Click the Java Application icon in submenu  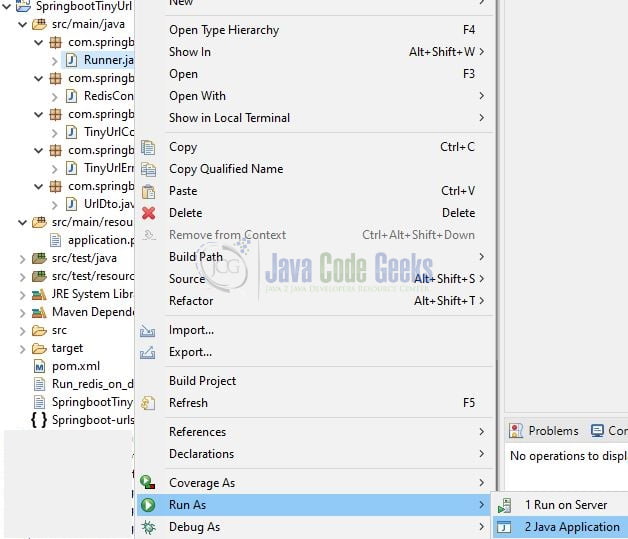(504, 527)
